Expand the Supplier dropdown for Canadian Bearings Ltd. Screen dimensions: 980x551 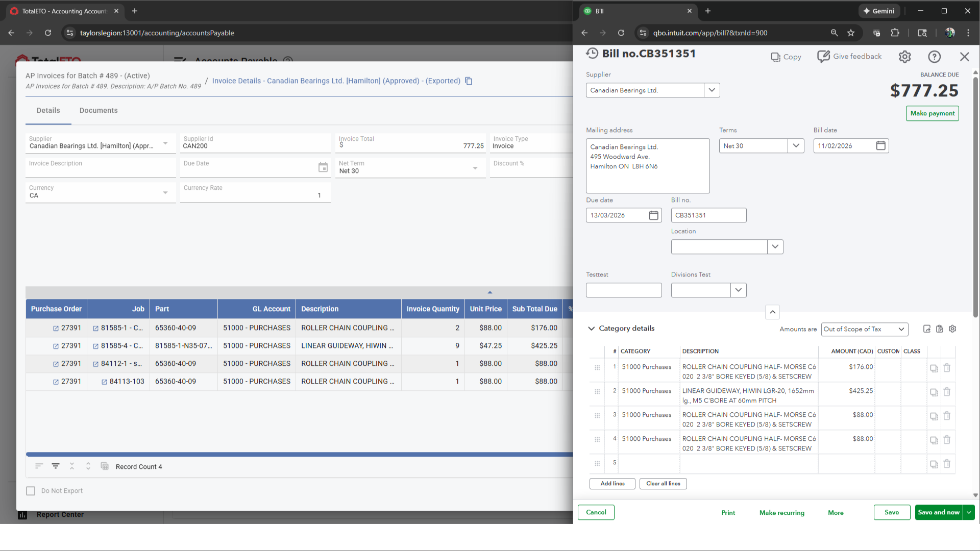click(712, 90)
